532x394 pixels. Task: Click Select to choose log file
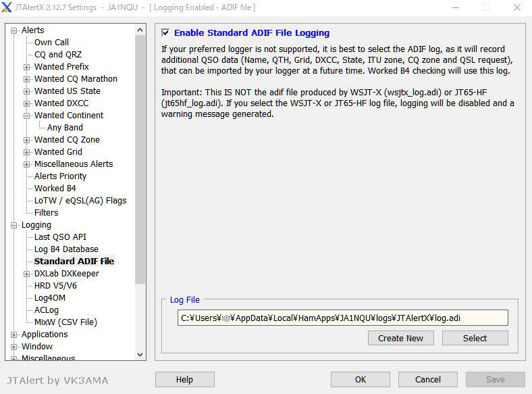(x=475, y=338)
